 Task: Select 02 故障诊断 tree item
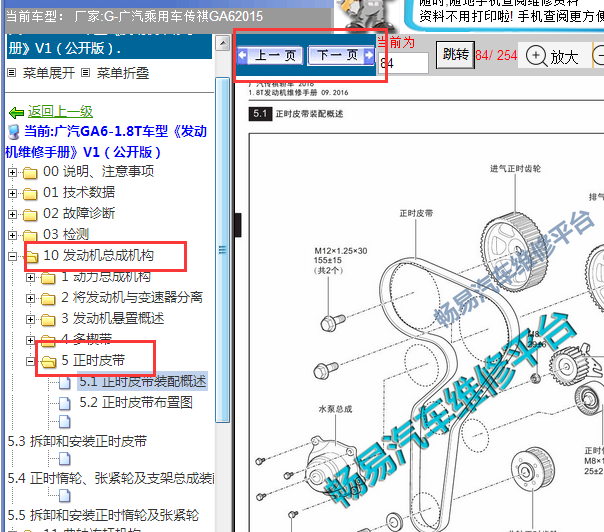point(79,213)
